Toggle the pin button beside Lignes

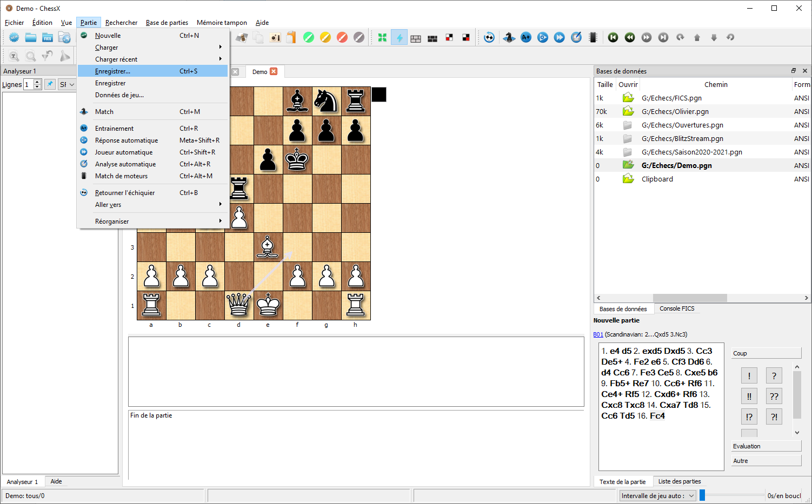coord(50,84)
